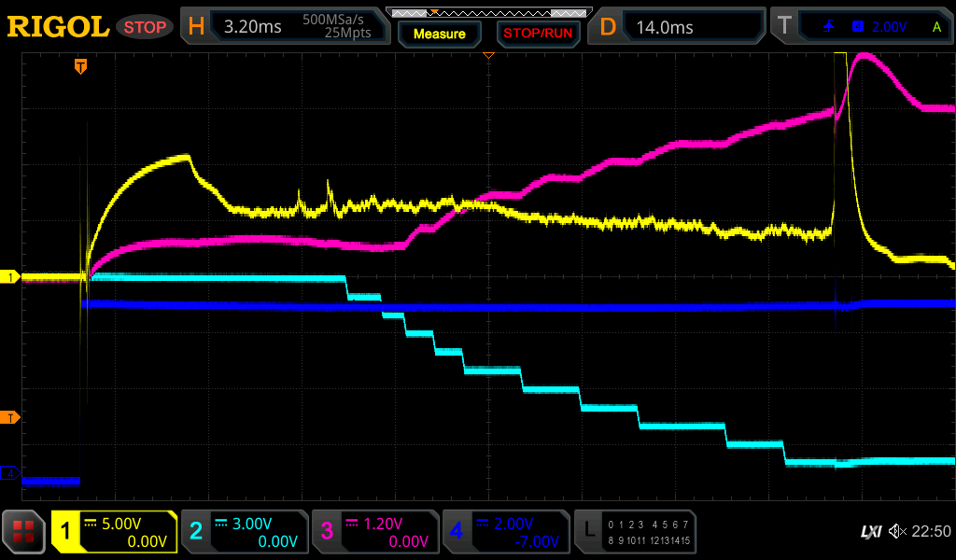Toggle channel 2 with 3.00V scale
This screenshot has width=956, height=560.
(245, 531)
